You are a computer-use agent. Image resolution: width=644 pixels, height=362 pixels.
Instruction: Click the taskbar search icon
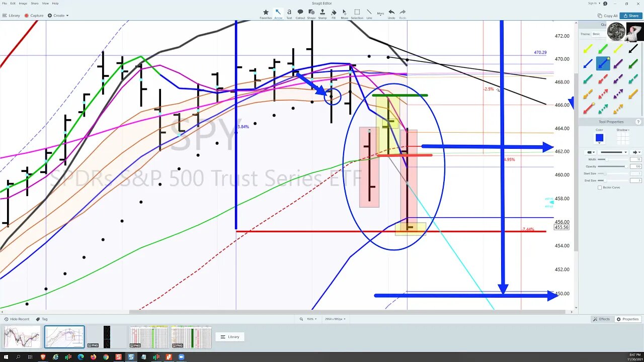(x=18, y=357)
